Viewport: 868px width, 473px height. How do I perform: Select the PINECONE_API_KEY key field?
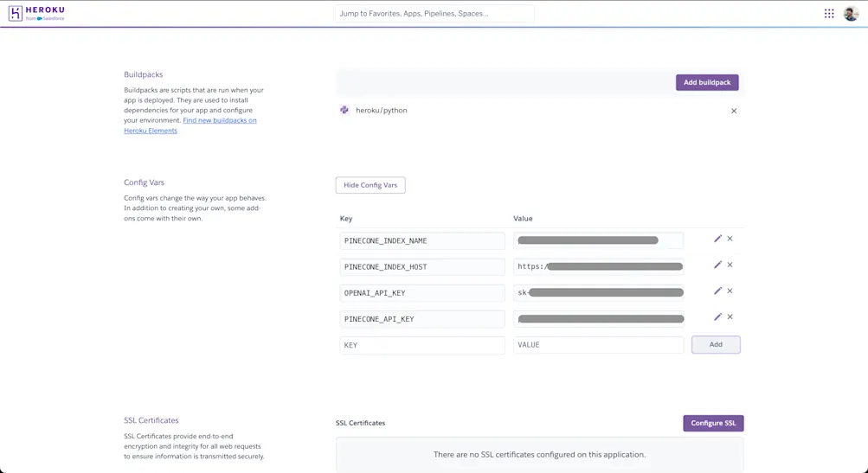point(421,319)
